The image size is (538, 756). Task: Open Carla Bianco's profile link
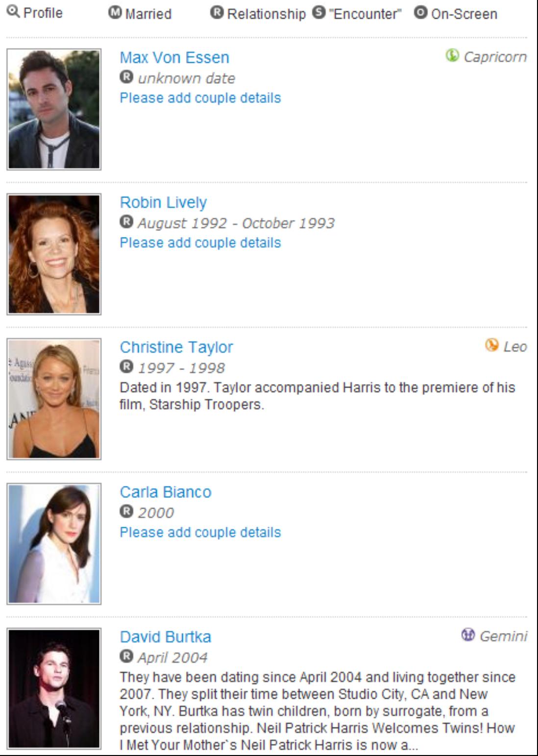[x=166, y=492]
